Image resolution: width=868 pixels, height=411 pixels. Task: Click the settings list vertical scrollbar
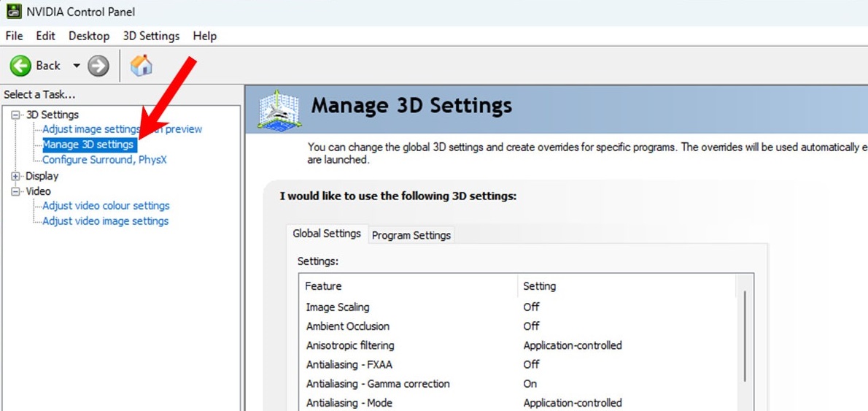tap(745, 337)
